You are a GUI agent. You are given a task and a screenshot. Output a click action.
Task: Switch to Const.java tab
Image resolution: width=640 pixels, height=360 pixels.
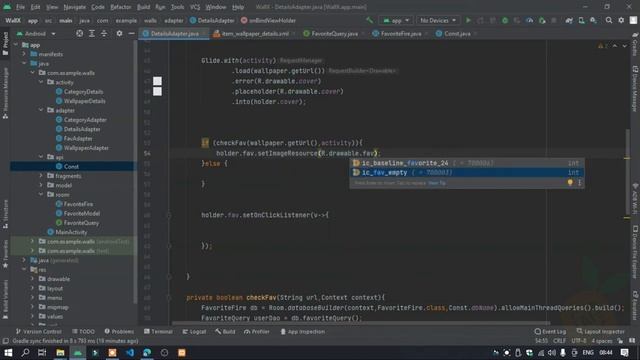(457, 33)
